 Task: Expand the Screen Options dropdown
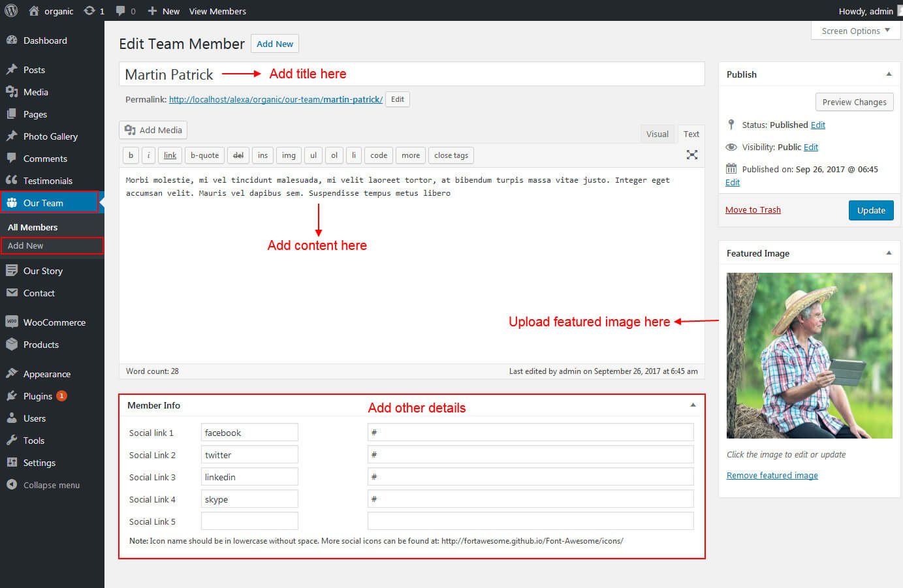856,31
